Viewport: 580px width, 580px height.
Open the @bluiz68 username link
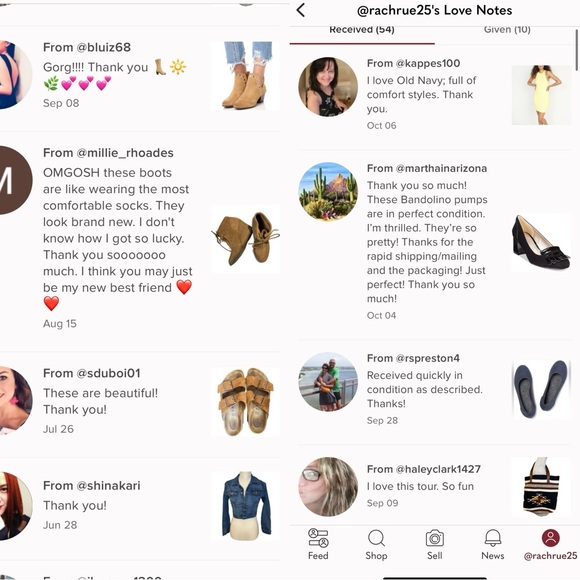click(x=103, y=47)
